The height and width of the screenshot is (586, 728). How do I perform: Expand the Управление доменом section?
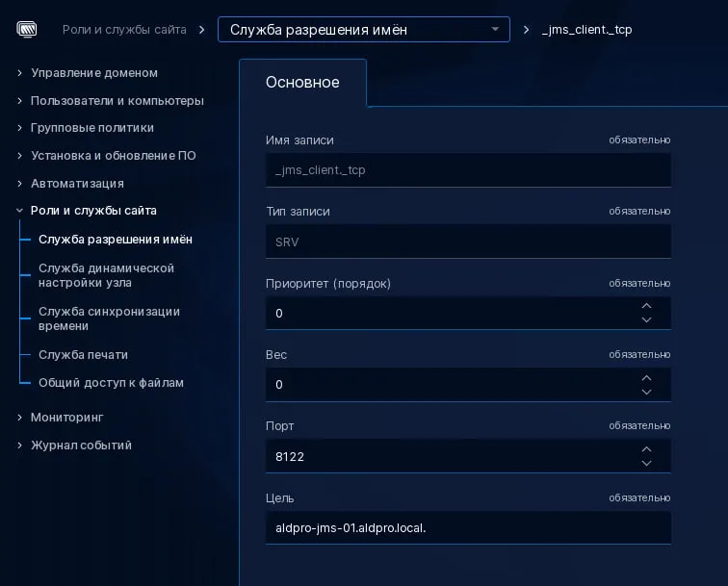point(19,73)
